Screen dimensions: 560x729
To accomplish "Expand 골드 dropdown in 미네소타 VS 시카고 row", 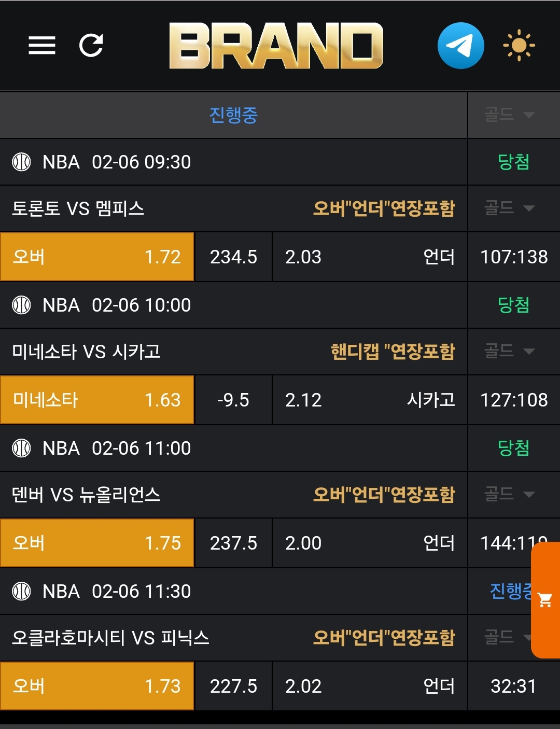I will [x=509, y=352].
